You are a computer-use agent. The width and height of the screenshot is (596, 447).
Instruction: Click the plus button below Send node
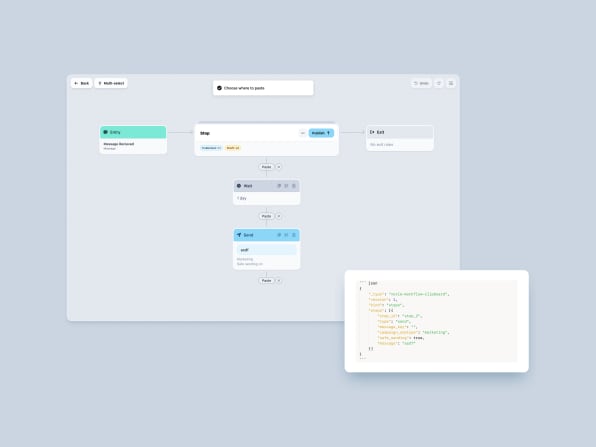[x=279, y=281]
